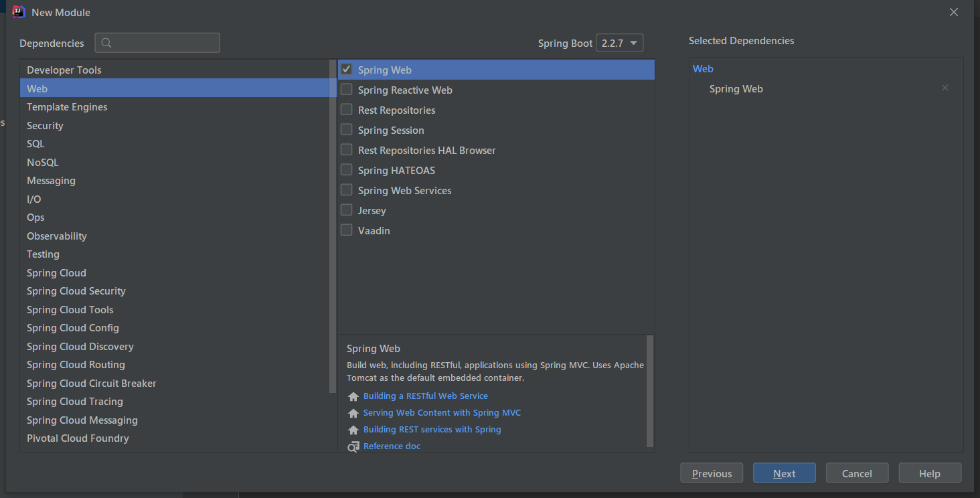Open the Spring Boot version dropdown
This screenshot has width=980, height=498.
point(619,43)
